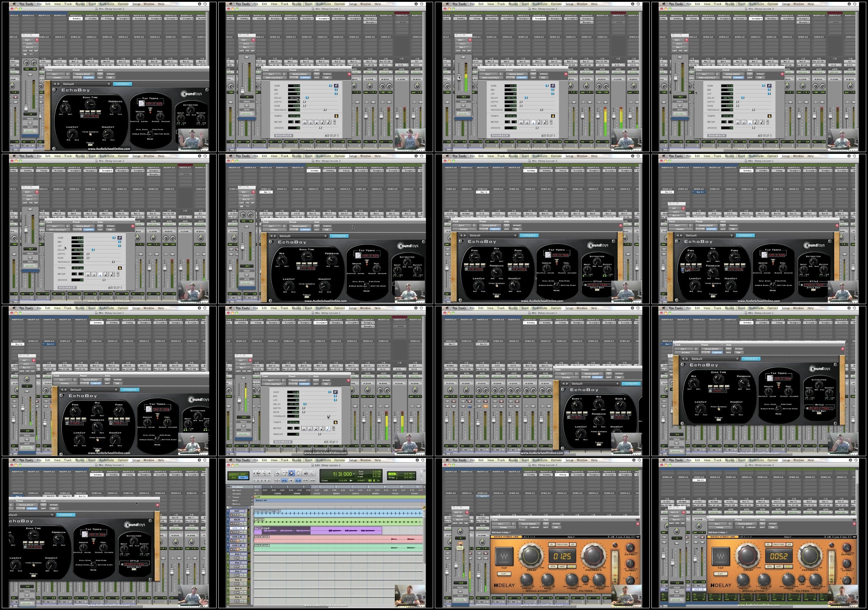Open the Options menu in Edit window frame
The image size is (868, 610).
tap(339, 460)
